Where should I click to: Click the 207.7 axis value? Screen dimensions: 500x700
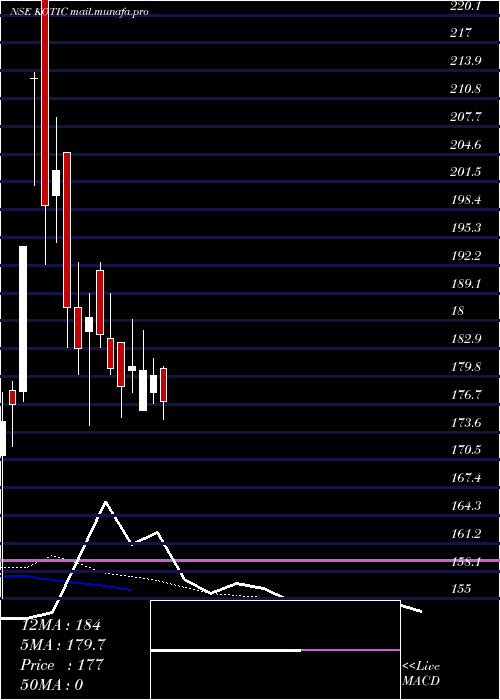click(x=465, y=117)
